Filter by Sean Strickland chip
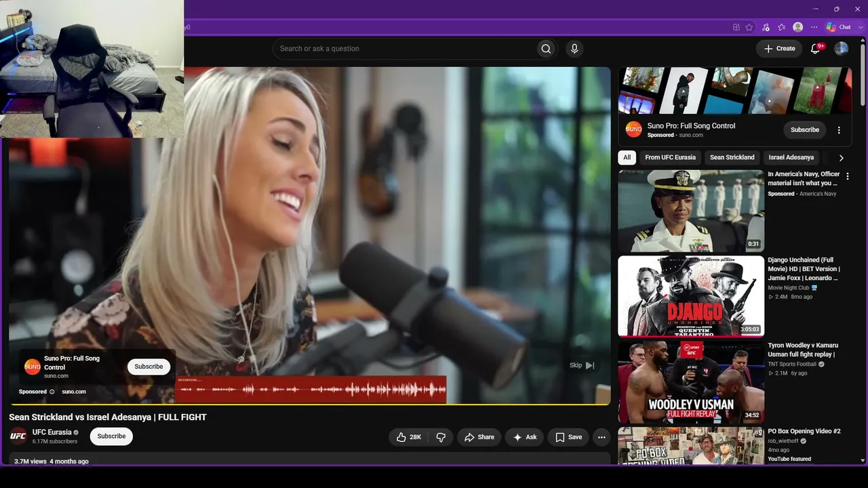The width and height of the screenshot is (868, 488). 732,157
